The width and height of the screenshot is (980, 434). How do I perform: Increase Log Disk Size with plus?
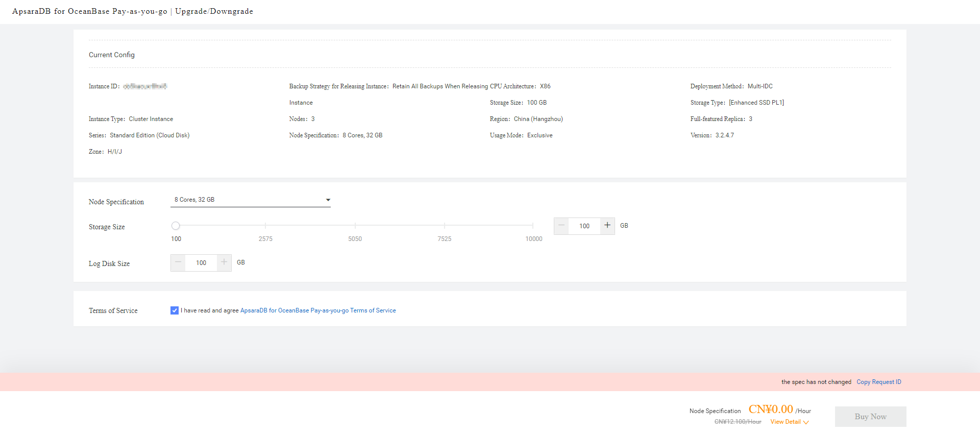[224, 262]
